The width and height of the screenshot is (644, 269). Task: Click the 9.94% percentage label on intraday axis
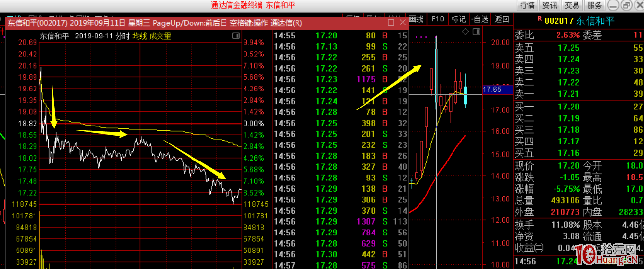pyautogui.click(x=254, y=42)
